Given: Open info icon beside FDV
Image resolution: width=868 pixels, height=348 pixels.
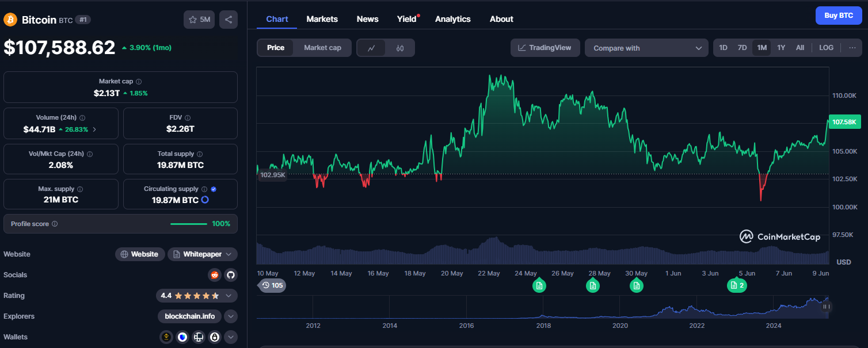Looking at the screenshot, I should 188,117.
